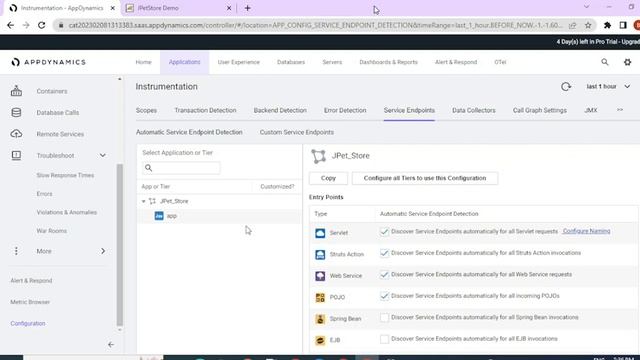Open the Databases menu
This screenshot has height=360, width=640.
[291, 62]
